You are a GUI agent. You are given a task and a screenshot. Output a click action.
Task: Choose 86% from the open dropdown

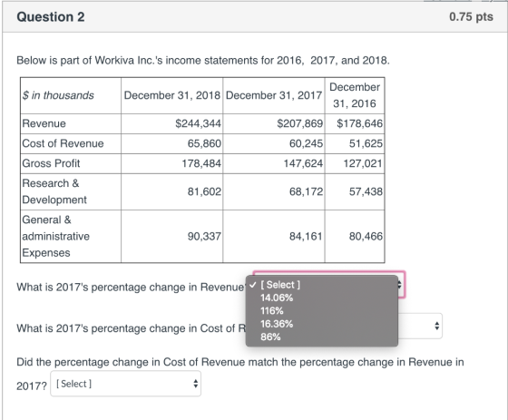tap(322, 337)
